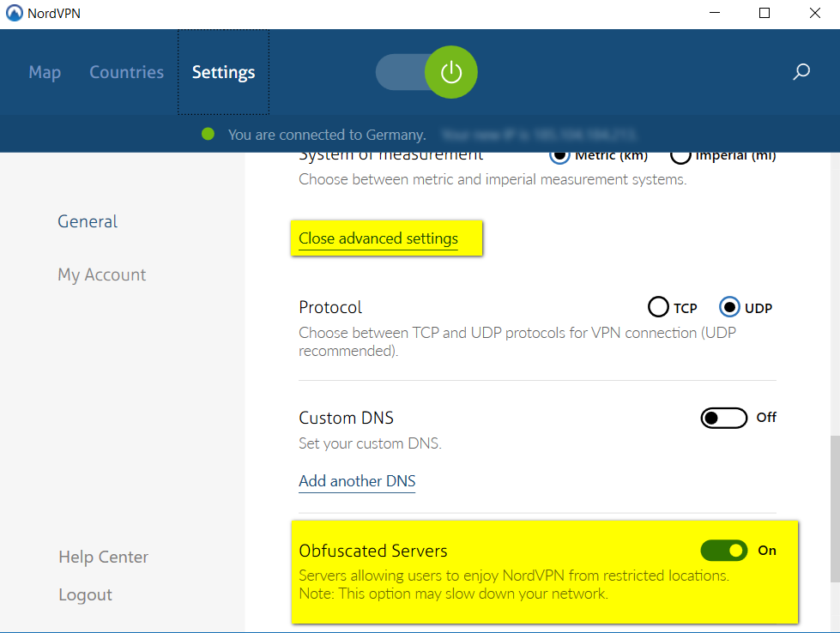840x633 pixels.
Task: Minimize the NordVPN window
Action: (x=715, y=13)
